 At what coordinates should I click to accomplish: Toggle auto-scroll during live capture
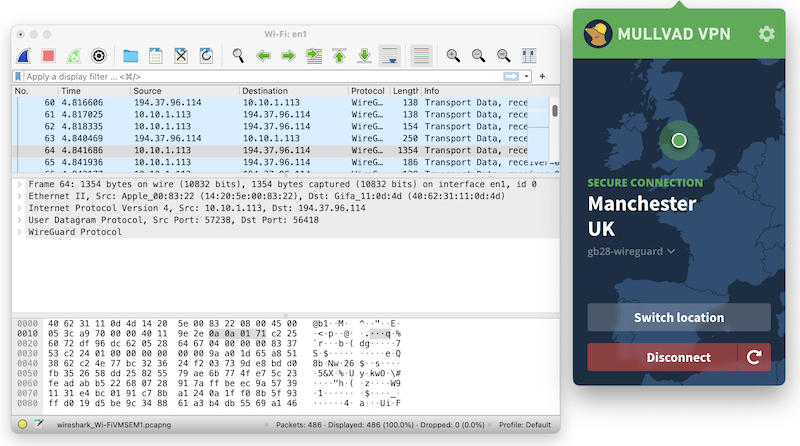coord(390,56)
